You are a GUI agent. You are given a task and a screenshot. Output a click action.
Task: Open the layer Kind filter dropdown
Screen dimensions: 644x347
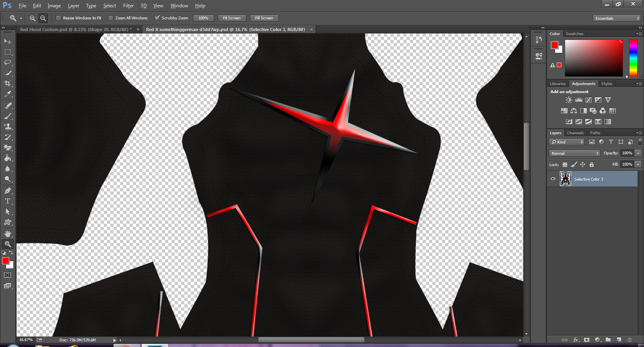(x=567, y=142)
